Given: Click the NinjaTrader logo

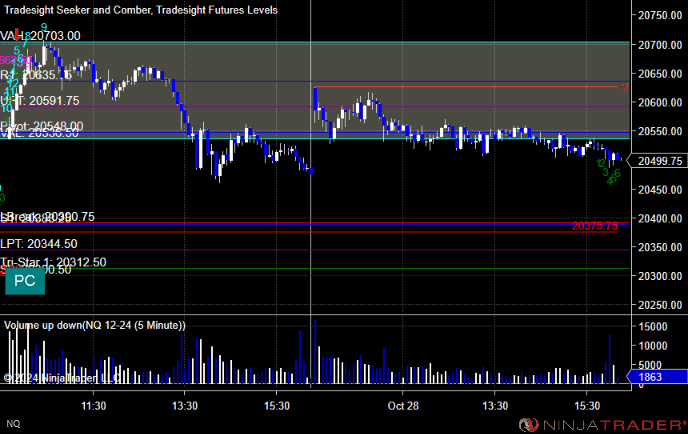Looking at the screenshot, I should point(602,425).
